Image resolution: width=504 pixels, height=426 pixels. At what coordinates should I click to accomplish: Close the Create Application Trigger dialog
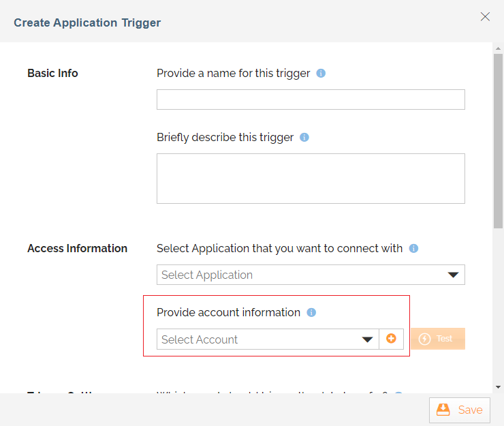tap(485, 17)
